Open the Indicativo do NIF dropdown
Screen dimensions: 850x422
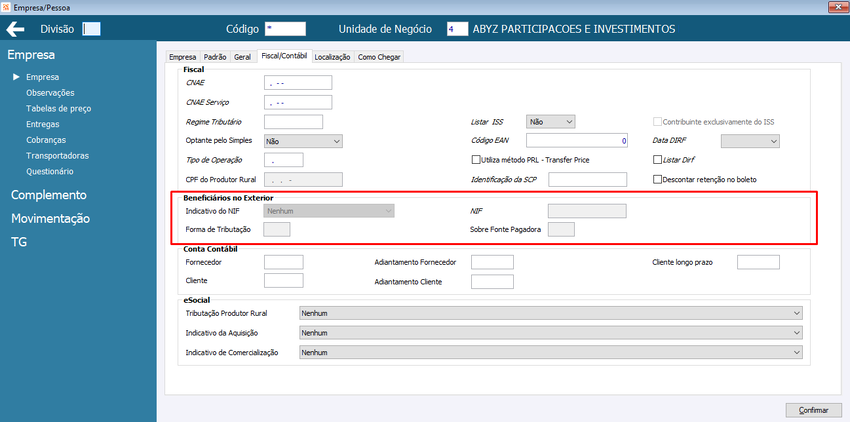329,211
